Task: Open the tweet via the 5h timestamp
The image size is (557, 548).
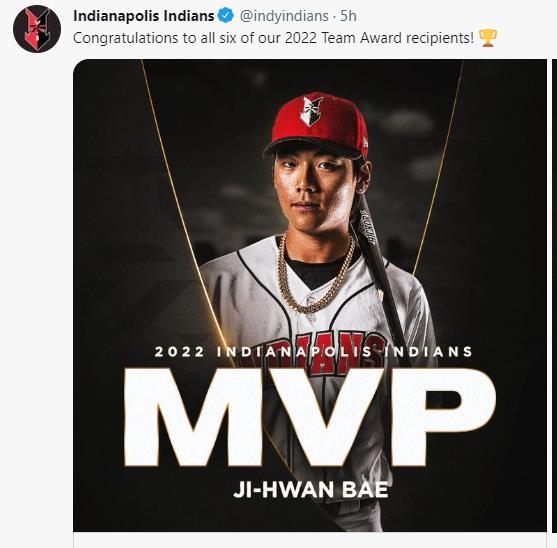Action: [348, 16]
